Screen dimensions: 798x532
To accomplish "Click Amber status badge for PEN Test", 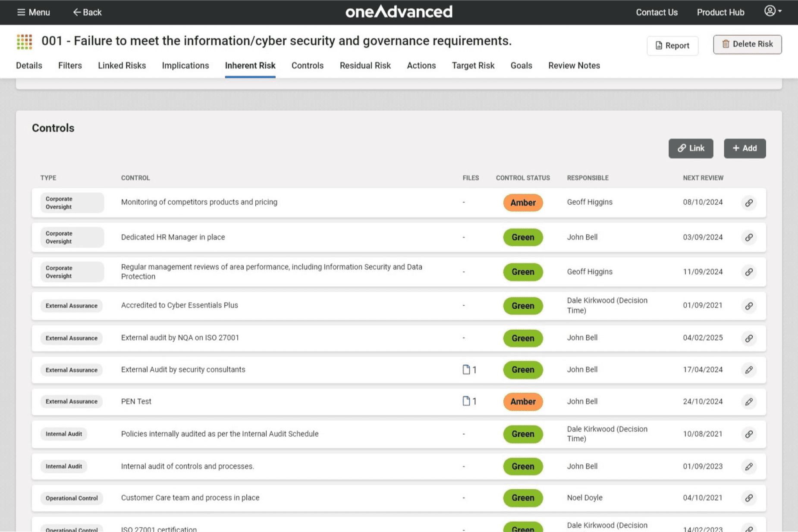I will pyautogui.click(x=523, y=402).
